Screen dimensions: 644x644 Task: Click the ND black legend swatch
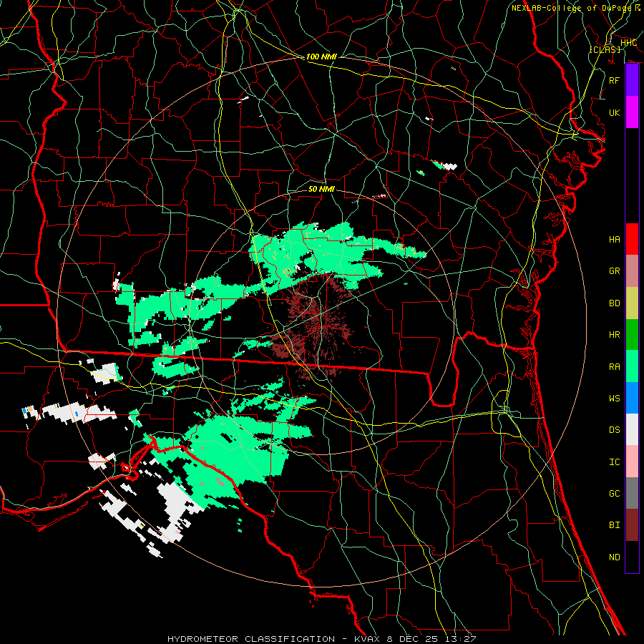pyautogui.click(x=632, y=557)
